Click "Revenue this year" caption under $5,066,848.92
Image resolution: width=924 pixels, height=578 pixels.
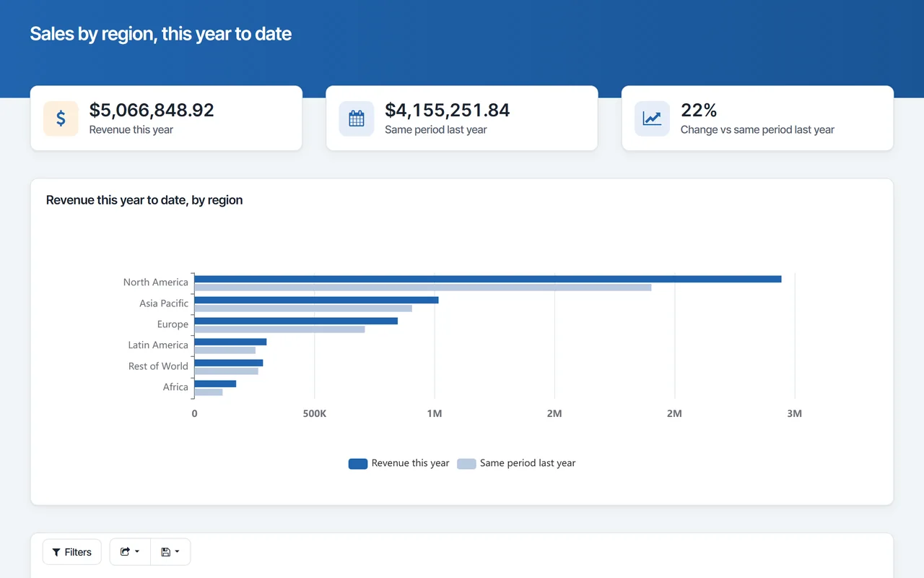pyautogui.click(x=131, y=130)
